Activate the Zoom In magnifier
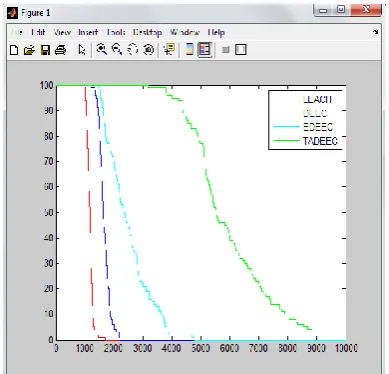This screenshot has height=374, width=389. (101, 50)
